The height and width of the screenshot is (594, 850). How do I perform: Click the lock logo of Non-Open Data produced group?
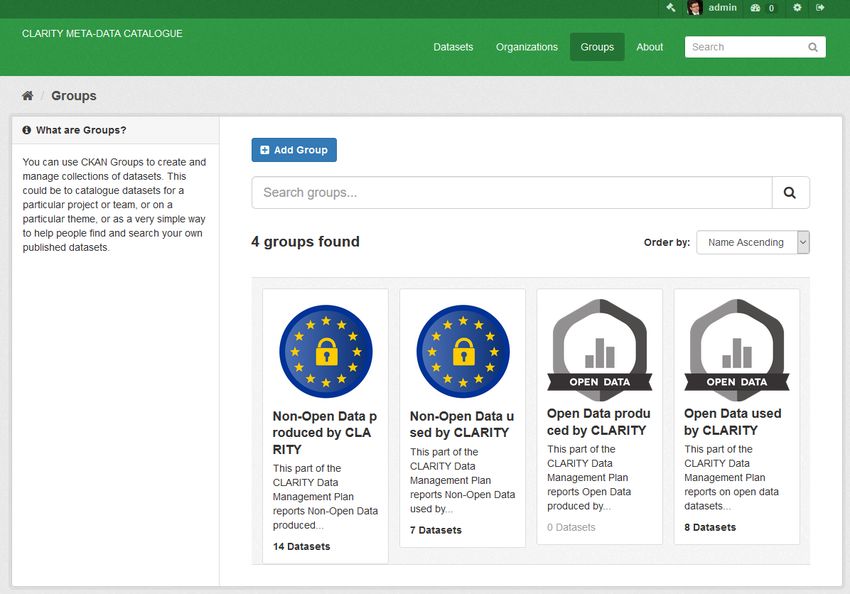click(326, 351)
